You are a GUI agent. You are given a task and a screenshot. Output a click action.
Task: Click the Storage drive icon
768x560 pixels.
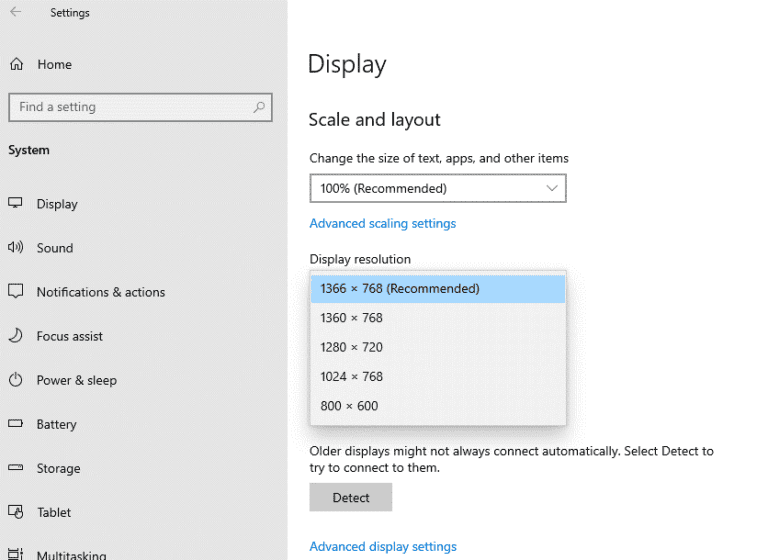click(x=16, y=468)
